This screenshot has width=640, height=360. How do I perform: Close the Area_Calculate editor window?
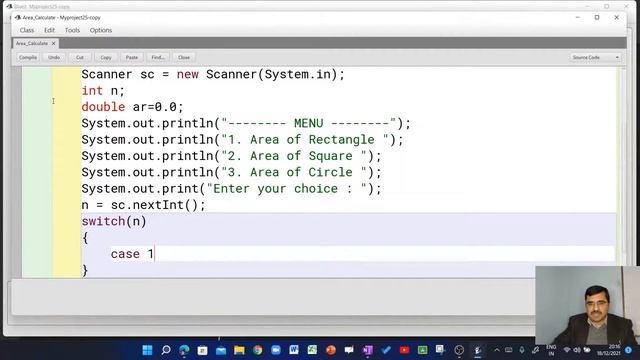616,18
